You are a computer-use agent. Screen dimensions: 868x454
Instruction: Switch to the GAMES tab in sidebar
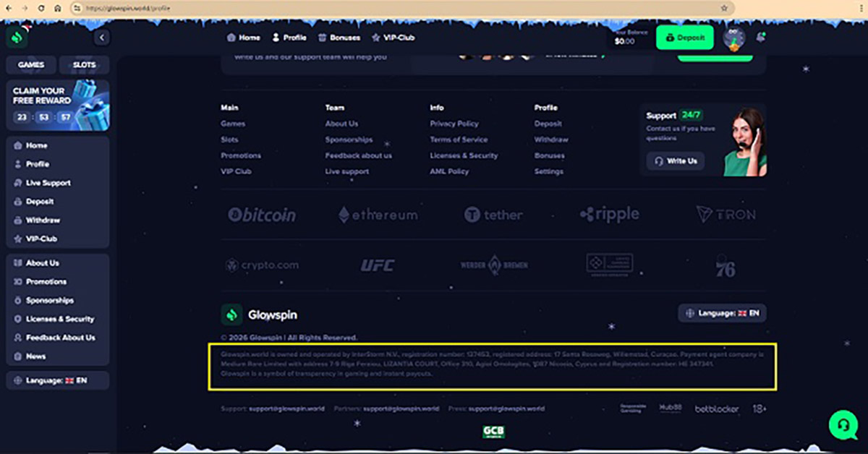click(x=31, y=65)
